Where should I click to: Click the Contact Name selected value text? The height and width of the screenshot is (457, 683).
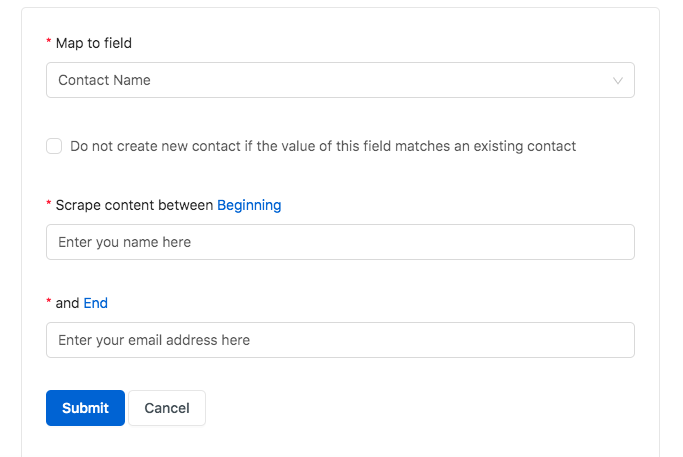point(105,80)
